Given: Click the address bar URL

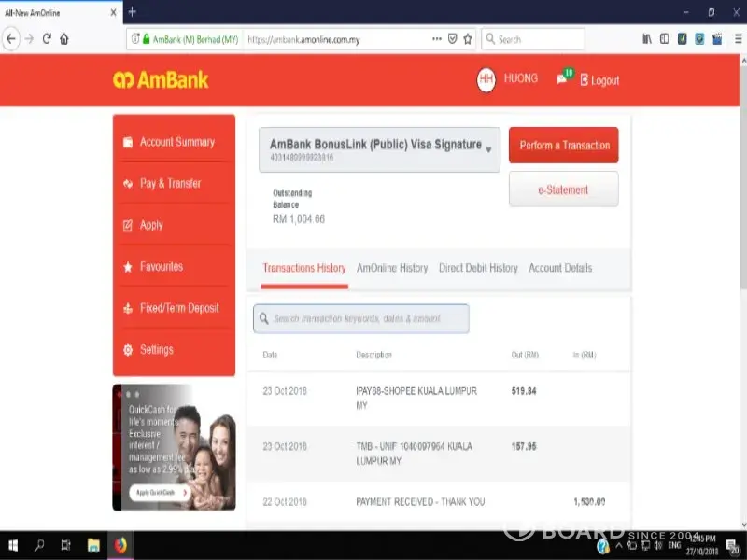Looking at the screenshot, I should click(x=303, y=39).
